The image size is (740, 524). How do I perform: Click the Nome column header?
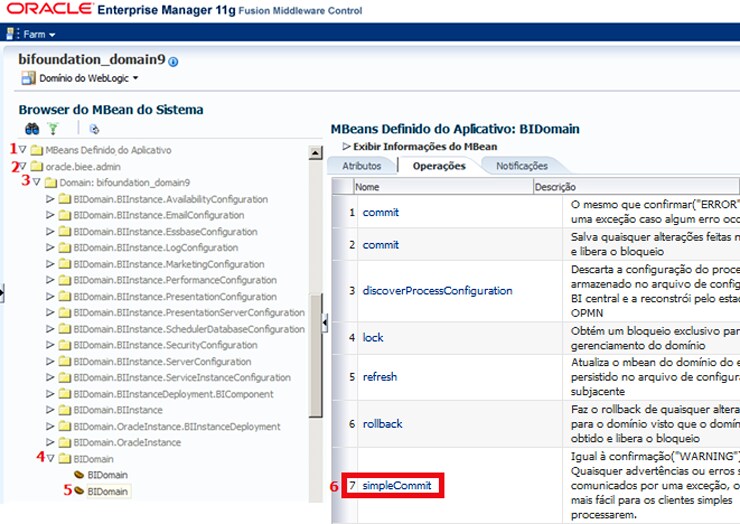coord(444,186)
